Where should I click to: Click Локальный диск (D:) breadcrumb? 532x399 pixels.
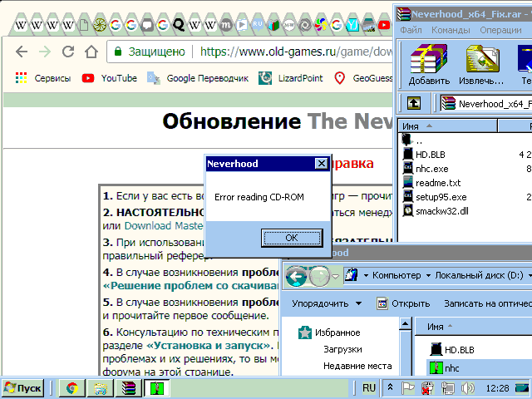point(479,275)
